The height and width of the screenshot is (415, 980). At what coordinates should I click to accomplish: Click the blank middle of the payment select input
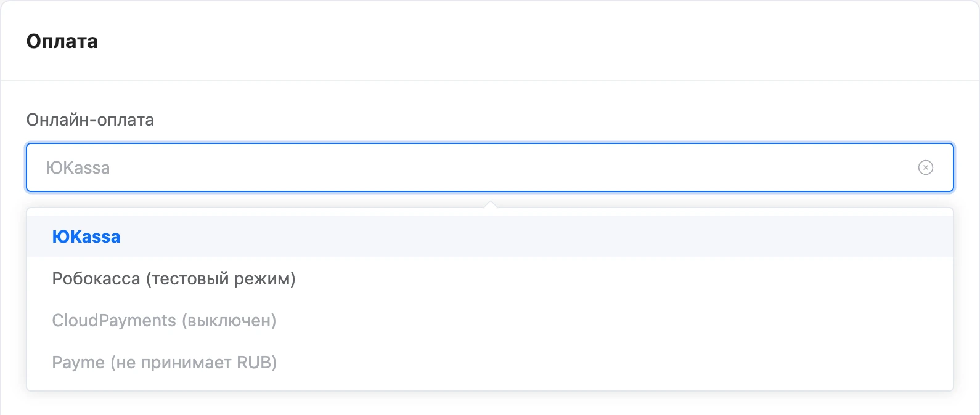[512, 167]
